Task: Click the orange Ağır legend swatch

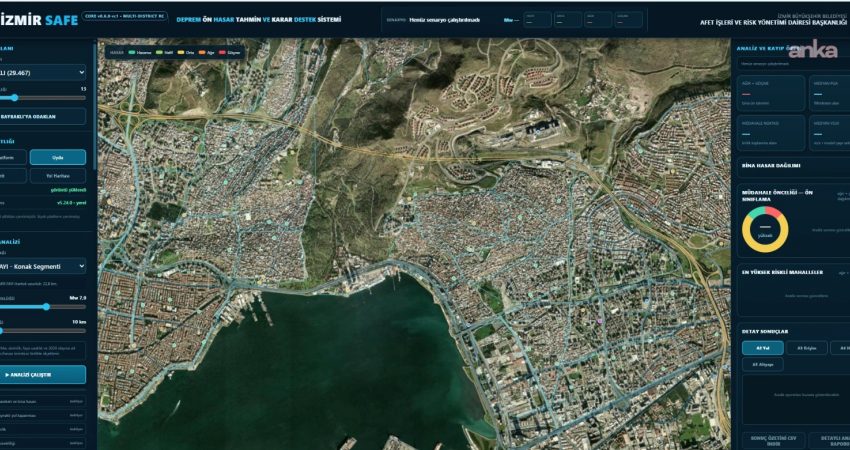Action: tap(202, 53)
